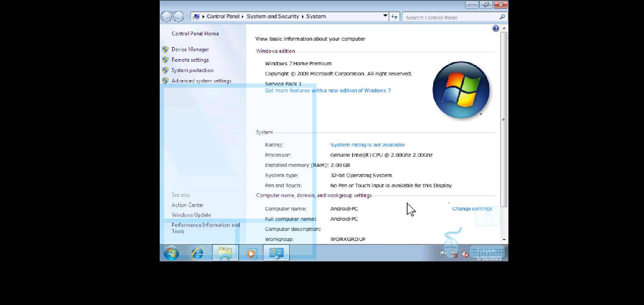This screenshot has height=305, width=644.
Task: Click the No Pen or Touch Input text
Action: tap(391, 185)
